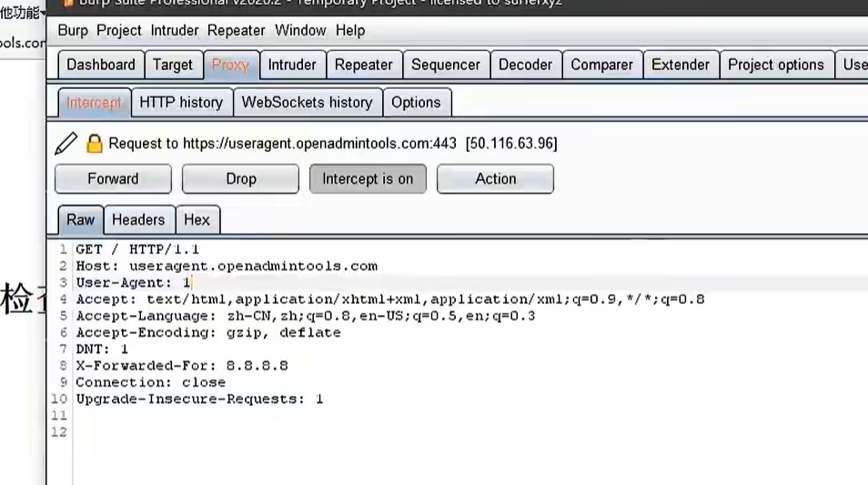Screen dimensions: 868x485
Task: Open the Repeater menu in menu bar
Action: (x=236, y=30)
